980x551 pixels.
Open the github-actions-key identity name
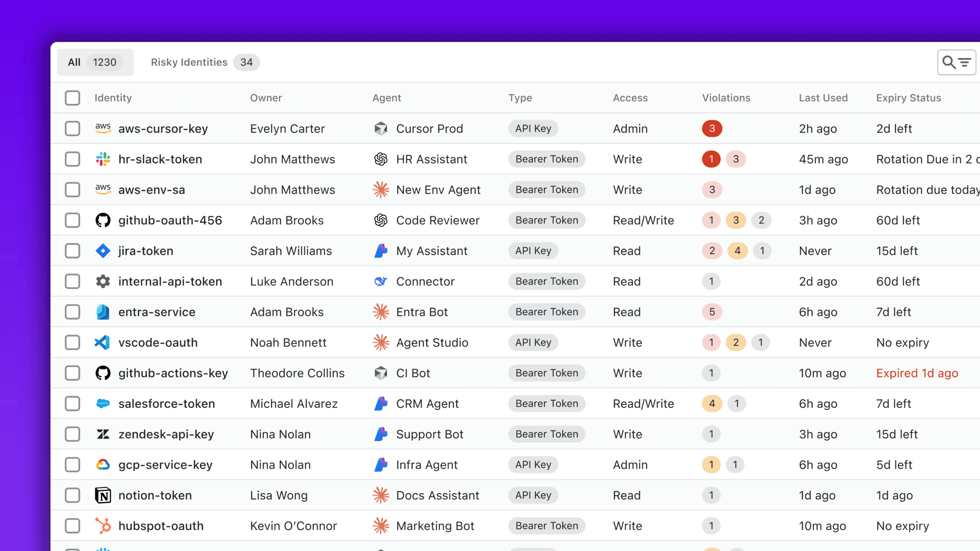tap(173, 373)
